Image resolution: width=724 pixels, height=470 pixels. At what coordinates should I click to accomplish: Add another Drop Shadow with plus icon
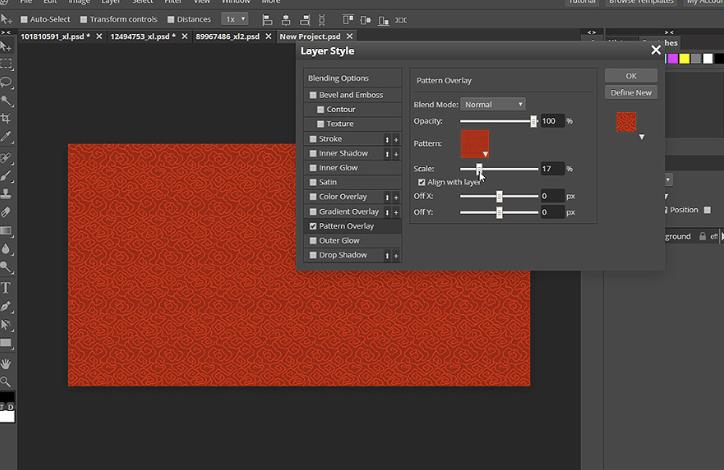pyautogui.click(x=396, y=256)
